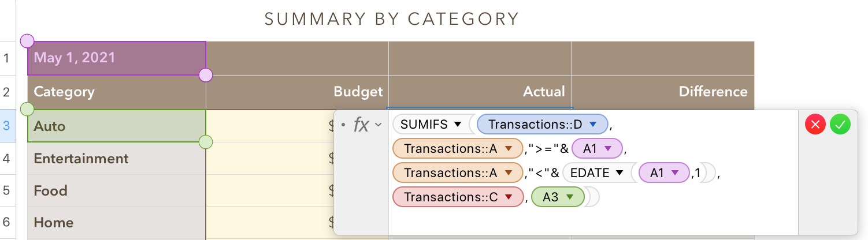The image size is (868, 240).
Task: Open the SUMIFS function dropdown arrow
Action: (458, 125)
